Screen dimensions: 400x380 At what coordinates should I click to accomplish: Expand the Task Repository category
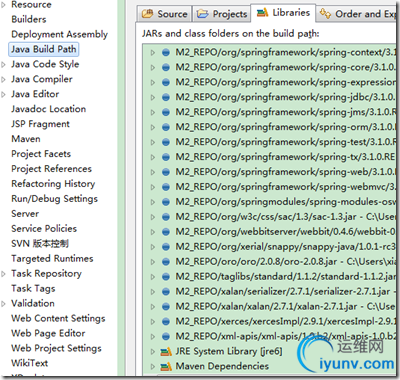tap(4, 274)
